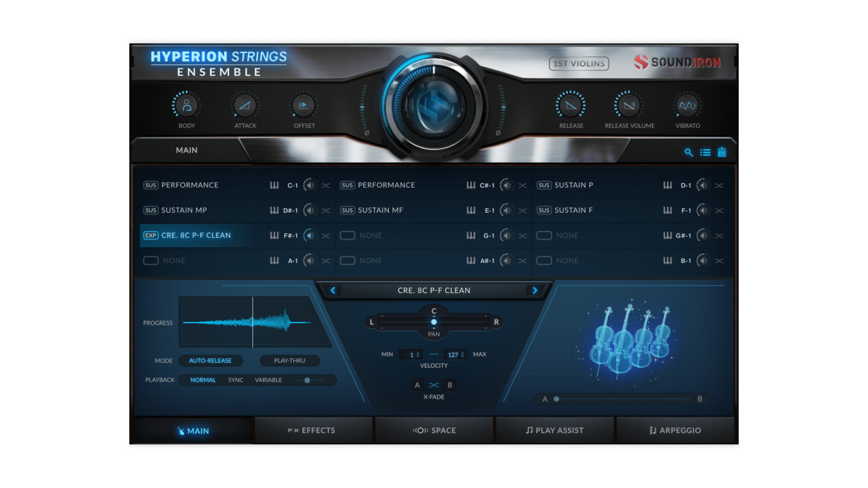Toggle the EXP badge on Cre. 8C P-F Clean
This screenshot has width=868, height=488.
pos(151,235)
